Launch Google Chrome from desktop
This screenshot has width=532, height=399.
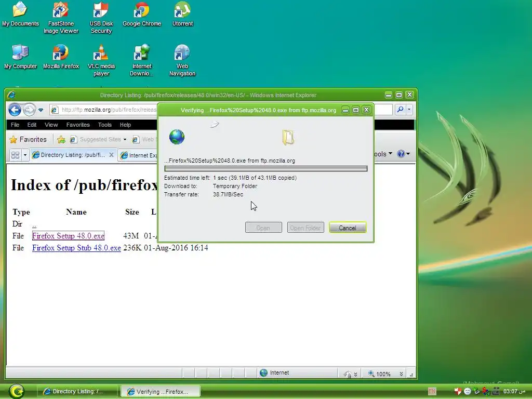point(141,14)
